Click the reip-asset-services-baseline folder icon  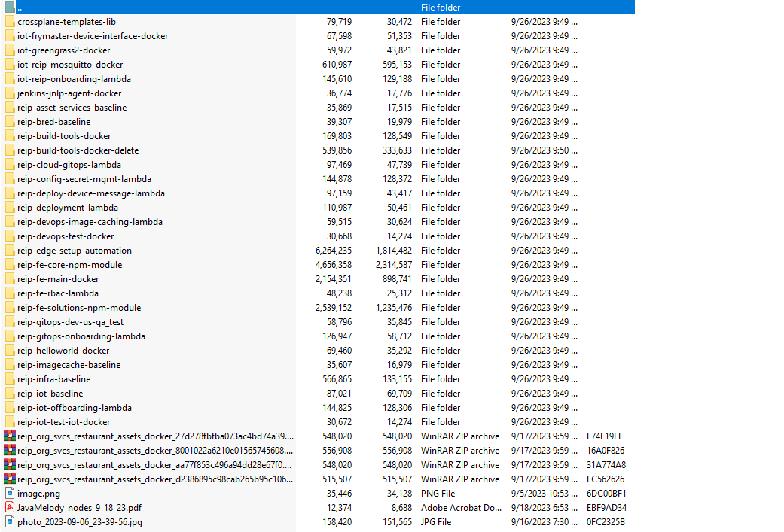[x=10, y=108]
